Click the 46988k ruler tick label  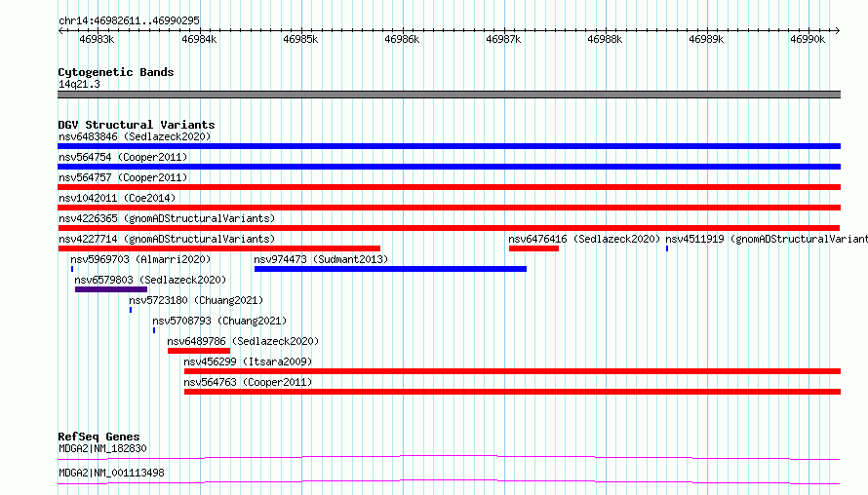coord(605,39)
